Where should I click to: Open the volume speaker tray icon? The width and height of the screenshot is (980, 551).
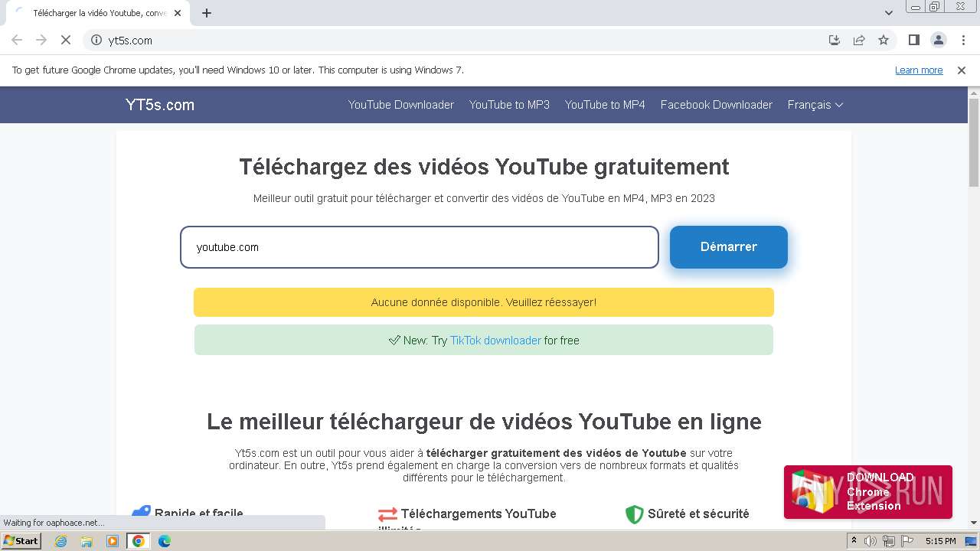[x=871, y=541]
